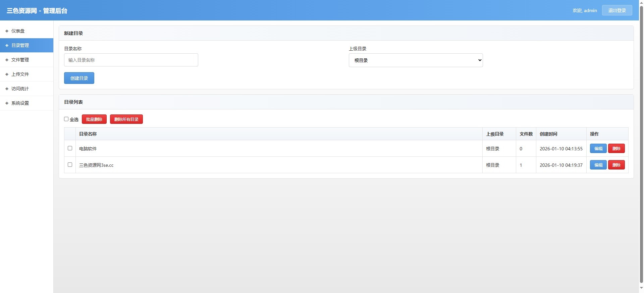The width and height of the screenshot is (644, 293).
Task: Click the vertical page scrollbar
Action: tap(641, 144)
